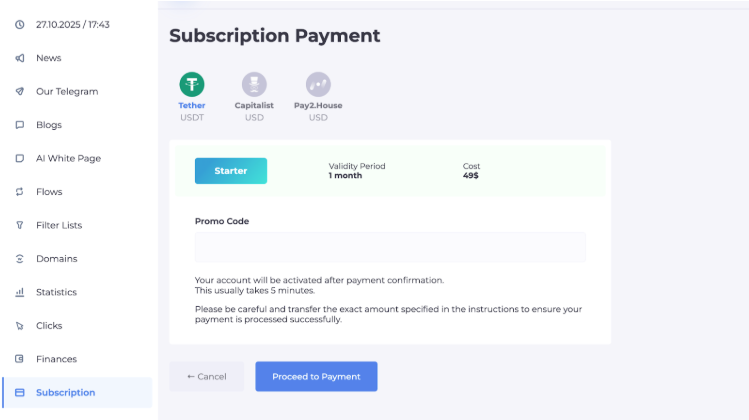This screenshot has width=749, height=420.
Task: Click the megaphone News icon
Action: click(x=20, y=58)
